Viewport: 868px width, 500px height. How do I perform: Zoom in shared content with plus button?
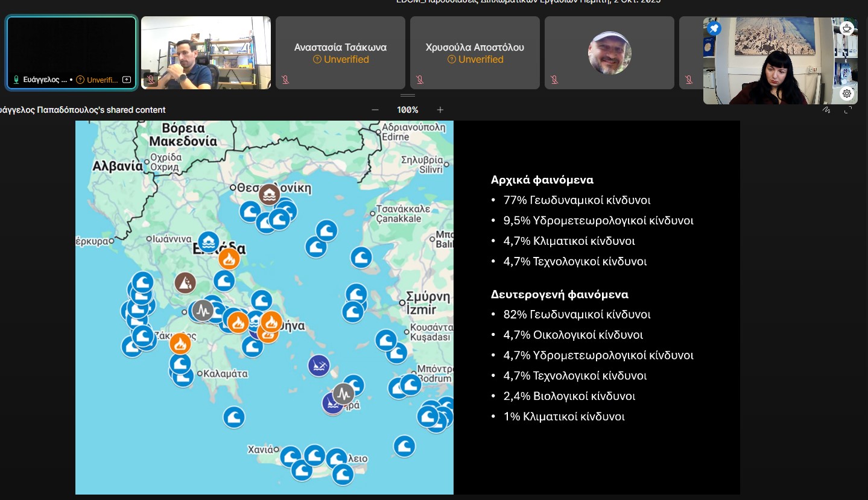pos(440,110)
